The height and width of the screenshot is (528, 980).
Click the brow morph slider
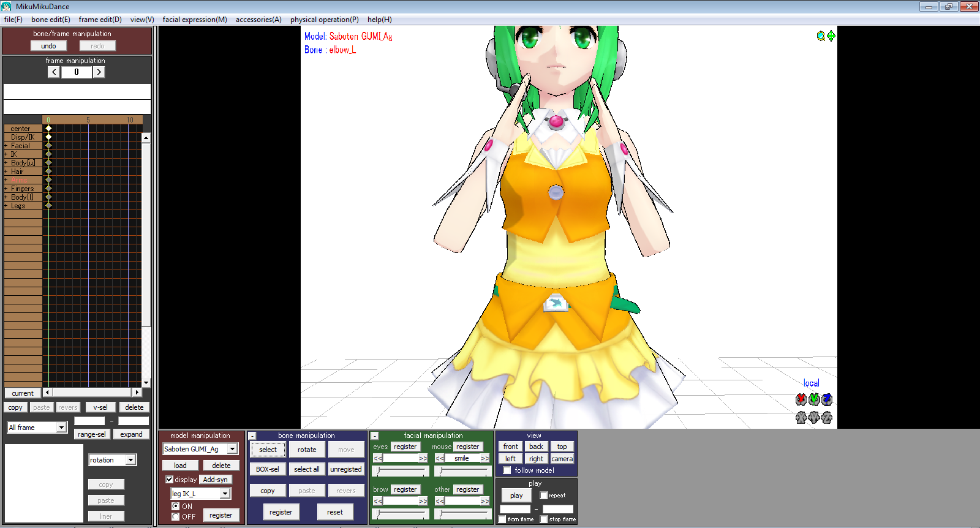pyautogui.click(x=401, y=513)
